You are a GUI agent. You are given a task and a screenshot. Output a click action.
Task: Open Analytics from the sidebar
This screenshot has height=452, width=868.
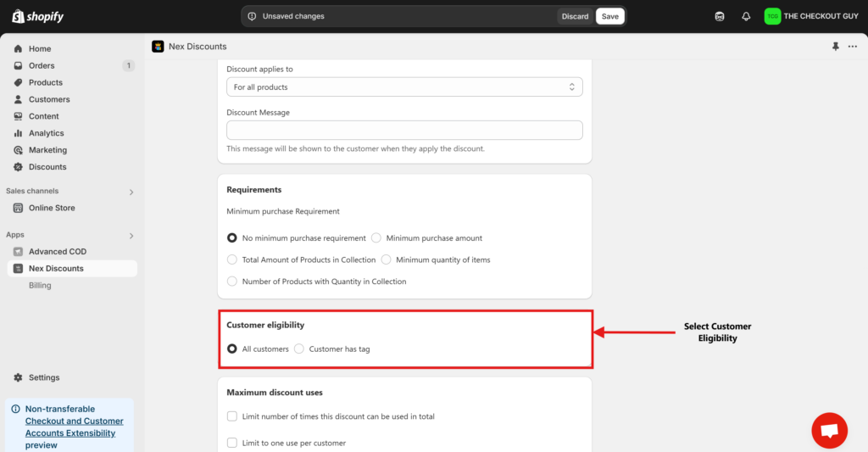click(46, 133)
